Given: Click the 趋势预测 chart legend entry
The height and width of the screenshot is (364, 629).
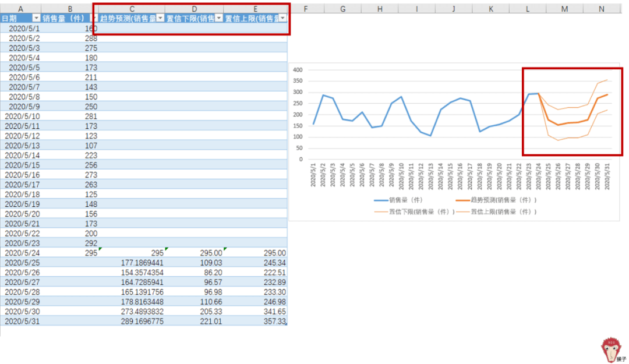Looking at the screenshot, I should (x=496, y=200).
